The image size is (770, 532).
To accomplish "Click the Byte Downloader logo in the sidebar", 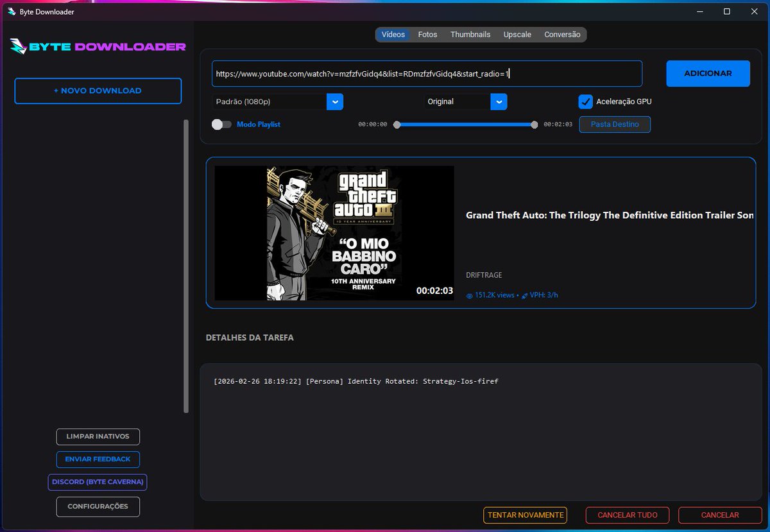I will pos(98,46).
